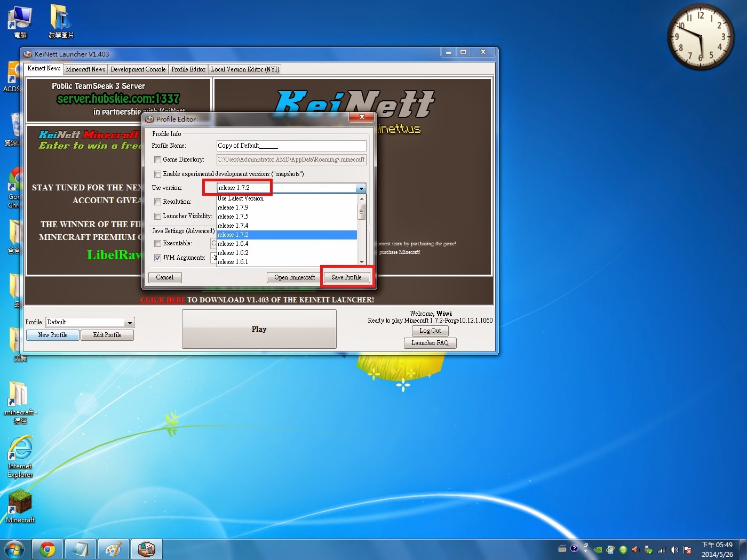The height and width of the screenshot is (560, 747).
Task: Click the network signal tray icon
Action: pyautogui.click(x=662, y=549)
